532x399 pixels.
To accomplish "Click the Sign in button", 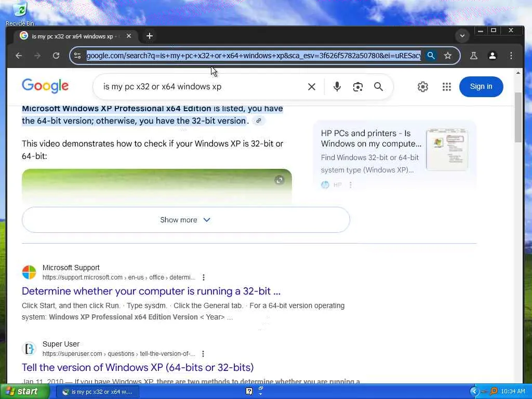I will coord(481,87).
